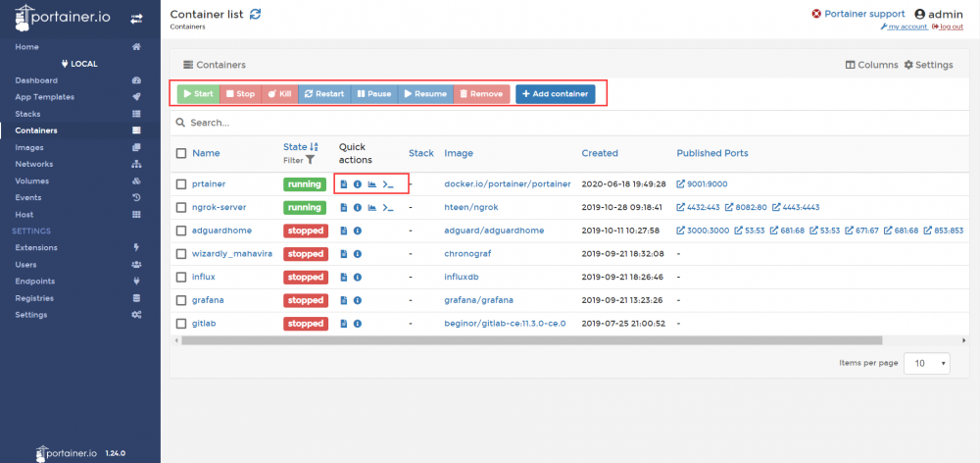Open logs icon for prtainer container
This screenshot has width=980, height=463.
(x=344, y=184)
